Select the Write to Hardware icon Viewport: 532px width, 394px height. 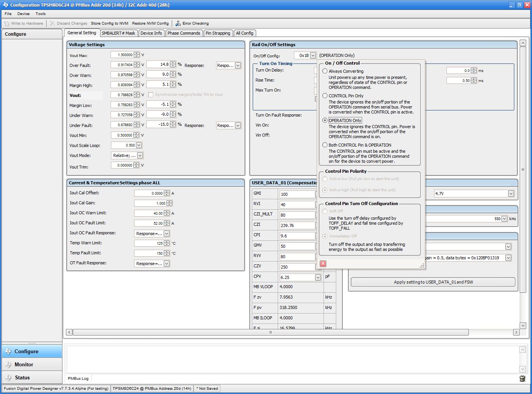pos(6,23)
